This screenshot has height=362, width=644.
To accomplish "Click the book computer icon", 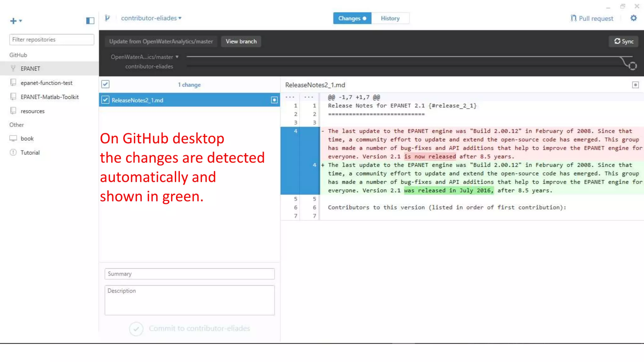I will coord(13,138).
